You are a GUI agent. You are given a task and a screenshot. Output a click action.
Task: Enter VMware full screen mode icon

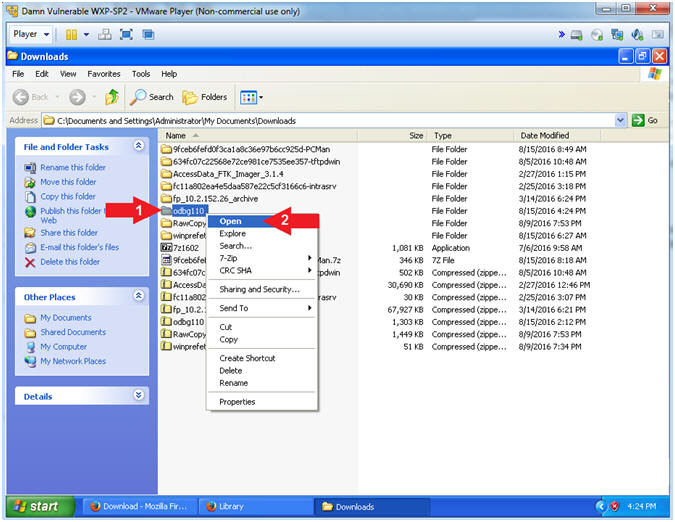[x=126, y=34]
